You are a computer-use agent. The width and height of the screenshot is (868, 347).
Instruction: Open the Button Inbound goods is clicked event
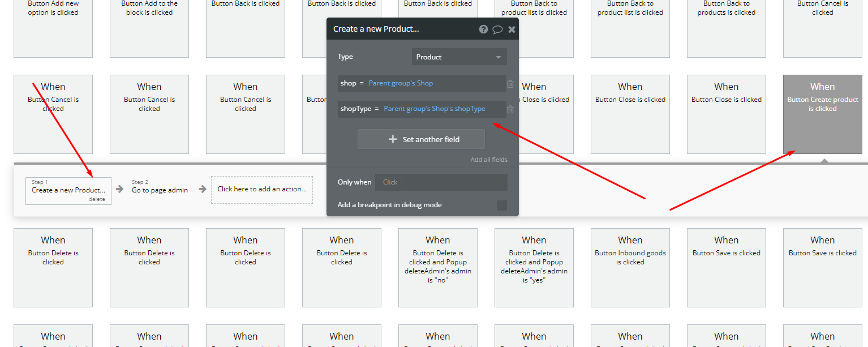(x=630, y=267)
